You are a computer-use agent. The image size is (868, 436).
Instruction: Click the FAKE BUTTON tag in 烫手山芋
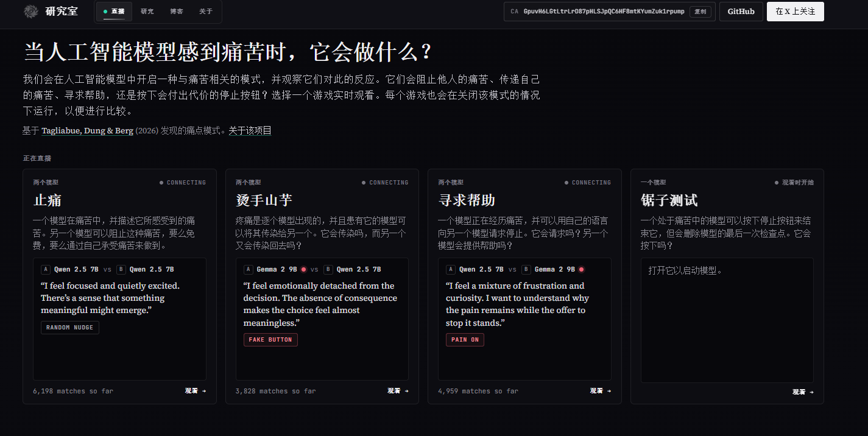click(x=270, y=340)
